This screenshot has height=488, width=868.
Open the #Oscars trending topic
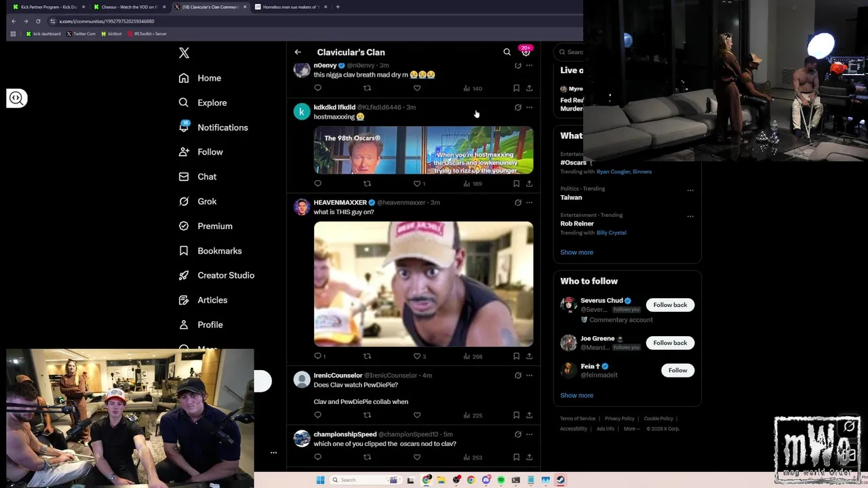click(573, 163)
